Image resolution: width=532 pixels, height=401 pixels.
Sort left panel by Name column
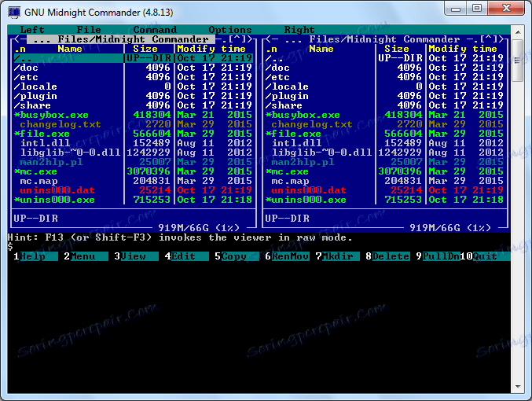70,49
